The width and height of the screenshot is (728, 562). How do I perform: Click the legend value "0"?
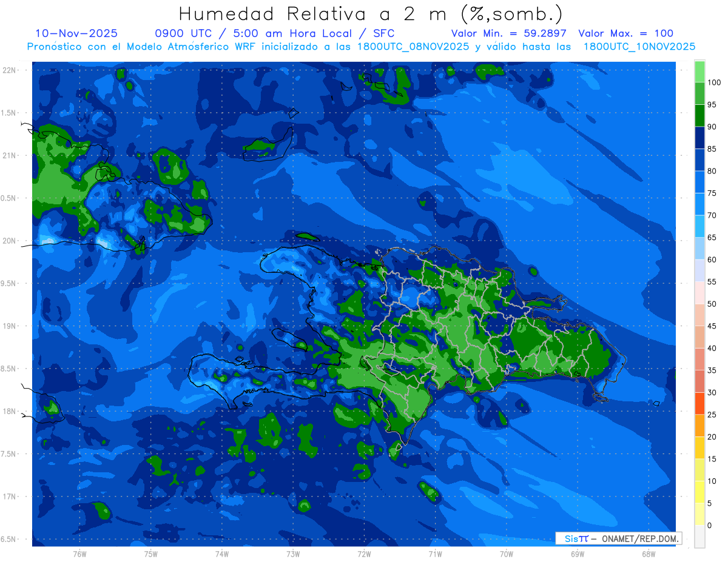[x=709, y=525]
